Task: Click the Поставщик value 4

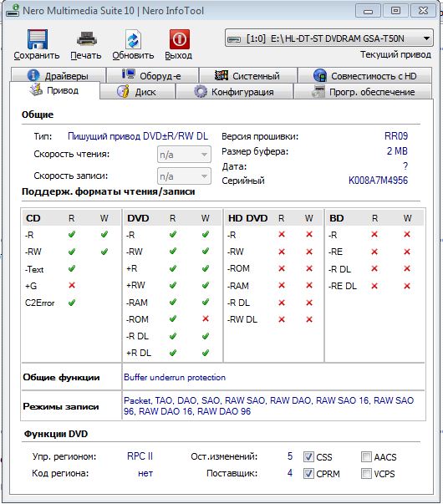Action: point(290,473)
